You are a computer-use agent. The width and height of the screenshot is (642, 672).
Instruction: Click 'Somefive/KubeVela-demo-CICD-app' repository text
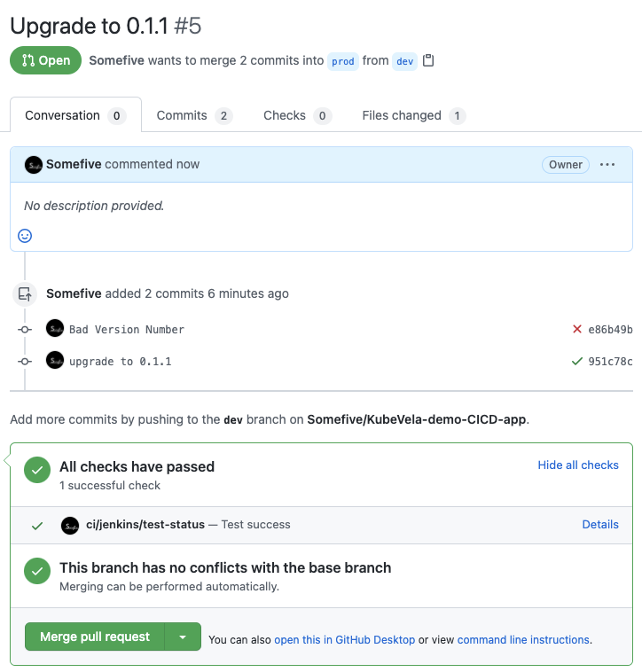[417, 419]
